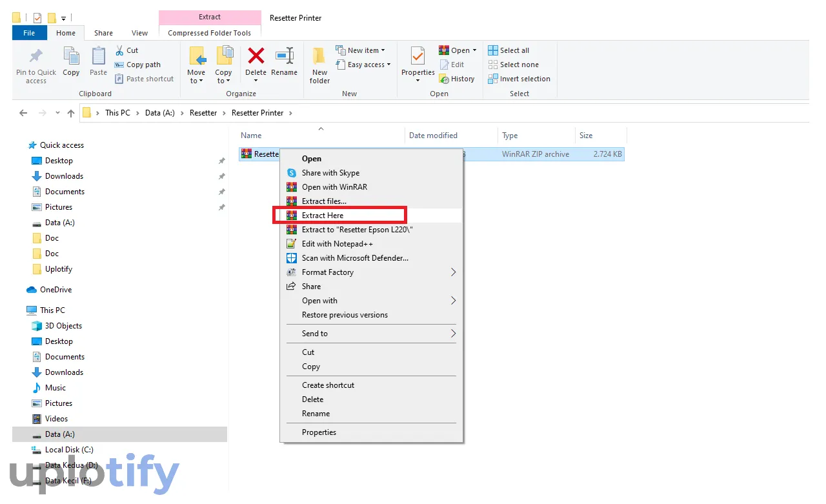The height and width of the screenshot is (504, 826).
Task: Click the Pin to Quick access icon
Action: (36, 56)
